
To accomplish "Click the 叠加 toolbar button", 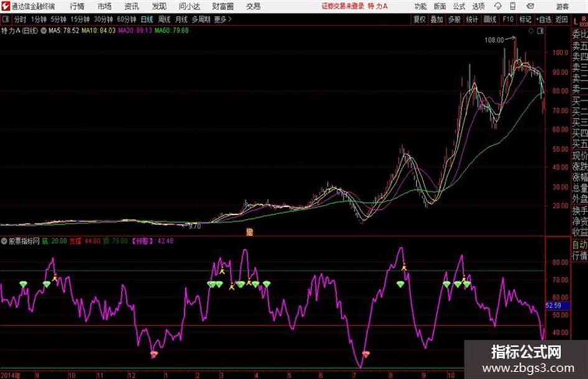I will click(437, 19).
